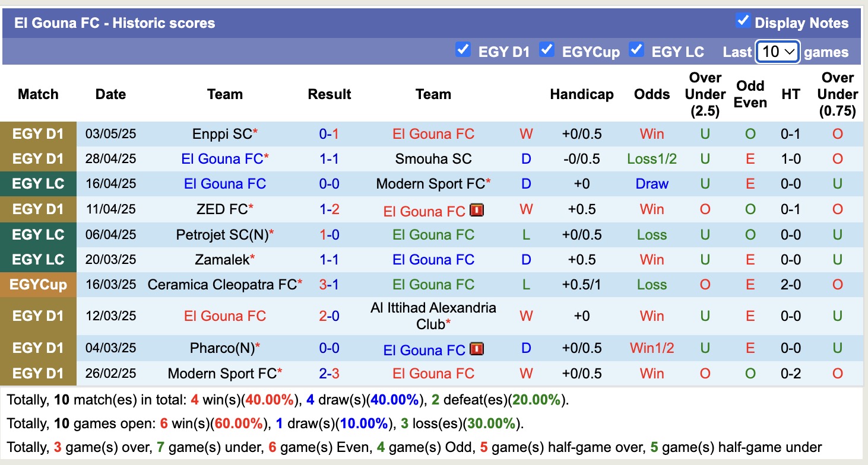Click the 0-1 Enppi SC result
Image resolution: width=868 pixels, height=465 pixels.
click(329, 134)
